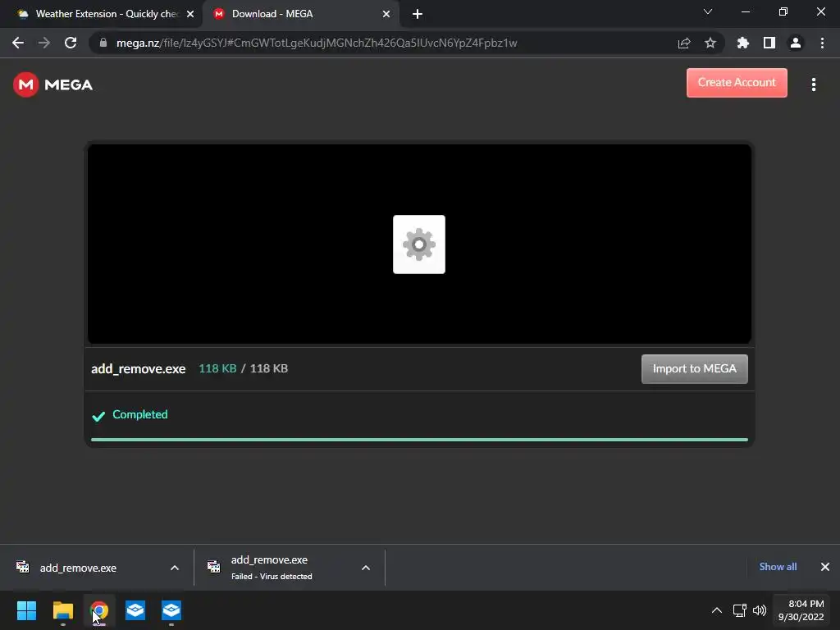This screenshot has height=630, width=840.
Task: Click the site lock icon
Action: coord(103,43)
